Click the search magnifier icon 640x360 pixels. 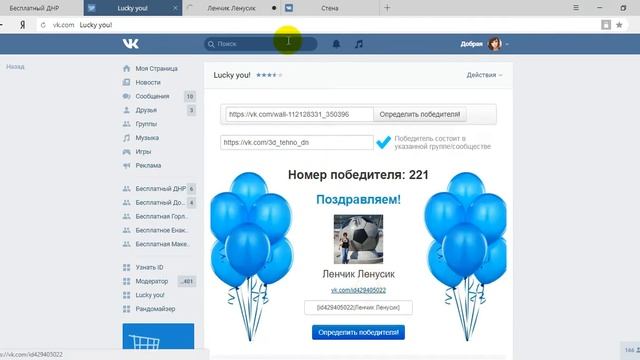(211, 44)
